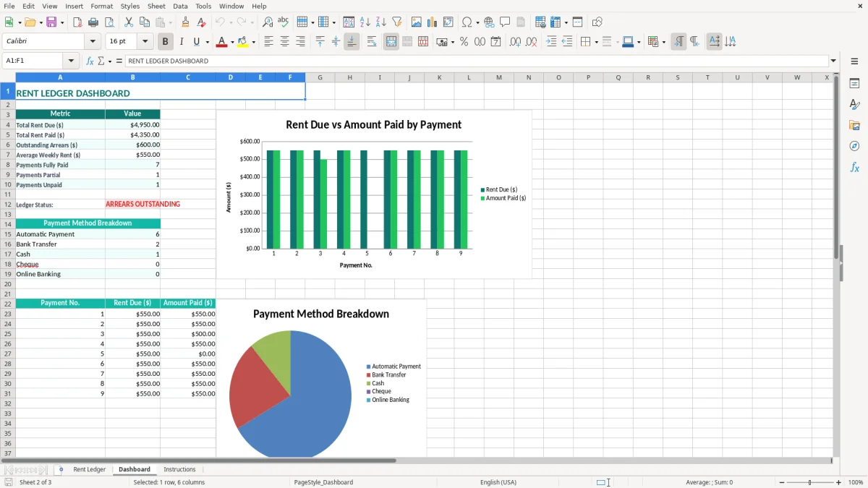The height and width of the screenshot is (488, 868).
Task: Open the Tools menu
Action: [203, 6]
